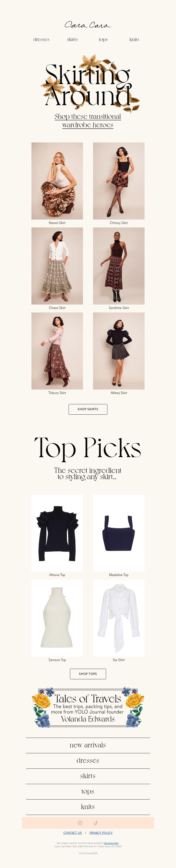Open the Athena Top product image
Viewport: 176px width, 868px height.
pyautogui.click(x=57, y=533)
